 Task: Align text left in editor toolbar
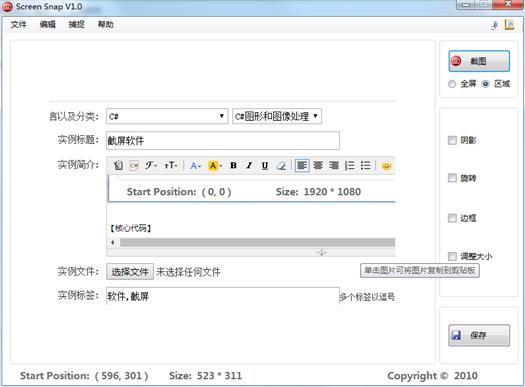[x=302, y=165]
